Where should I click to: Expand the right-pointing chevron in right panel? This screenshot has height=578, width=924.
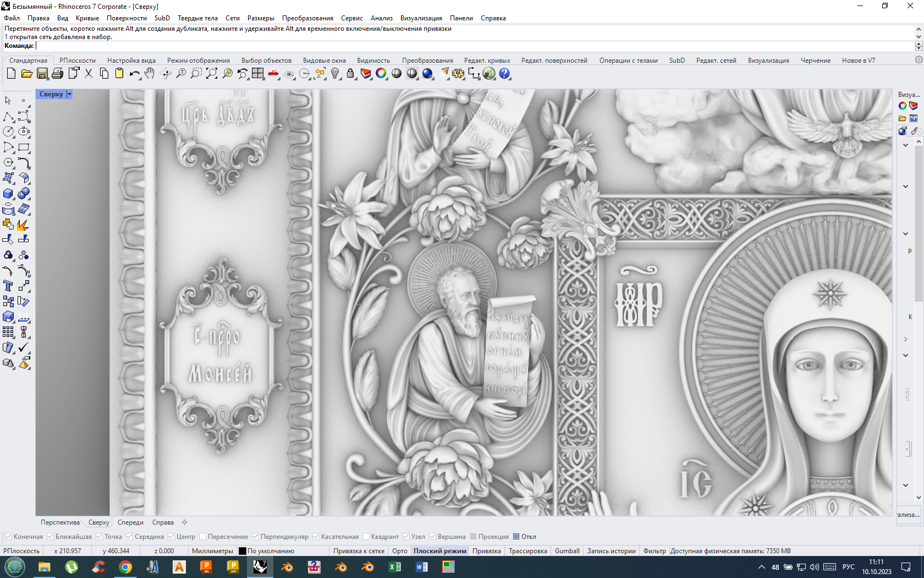[905, 340]
